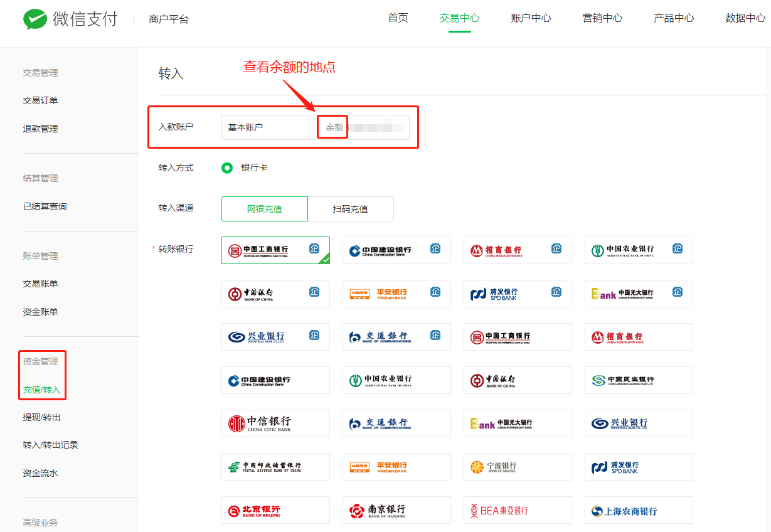The image size is (771, 532).
Task: Choose China CITIC Bank as transfer bank
Action: tap(275, 423)
